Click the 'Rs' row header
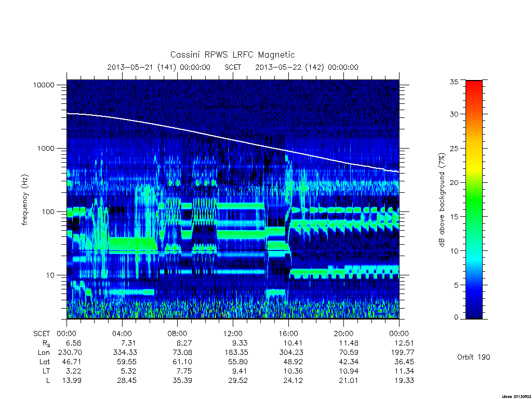This screenshot has height=399, width=532. (46, 343)
